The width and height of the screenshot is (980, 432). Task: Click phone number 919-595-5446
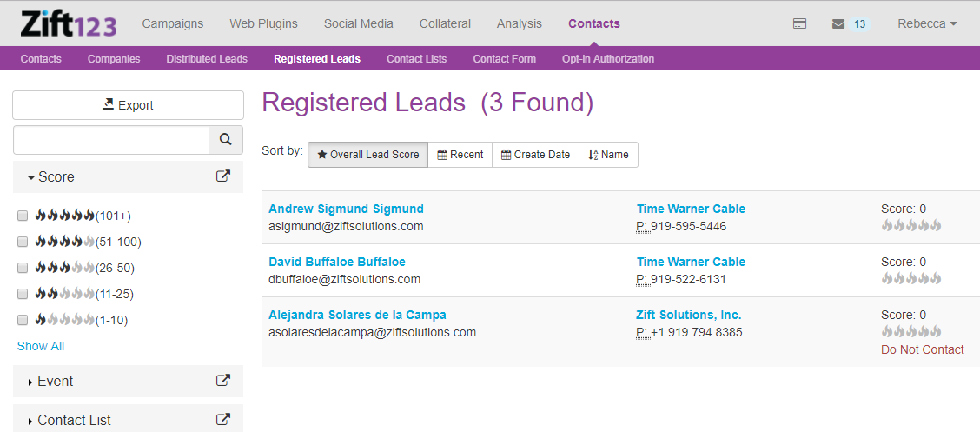click(x=689, y=226)
